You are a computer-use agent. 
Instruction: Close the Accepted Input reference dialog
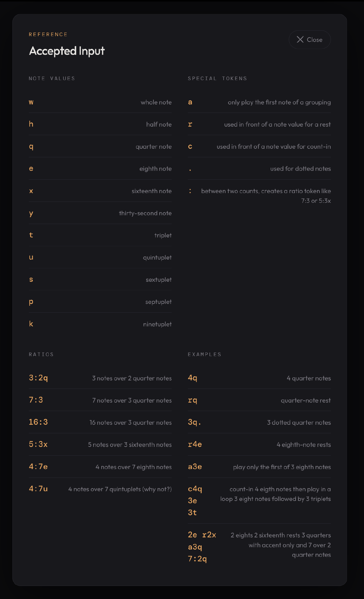(x=309, y=39)
